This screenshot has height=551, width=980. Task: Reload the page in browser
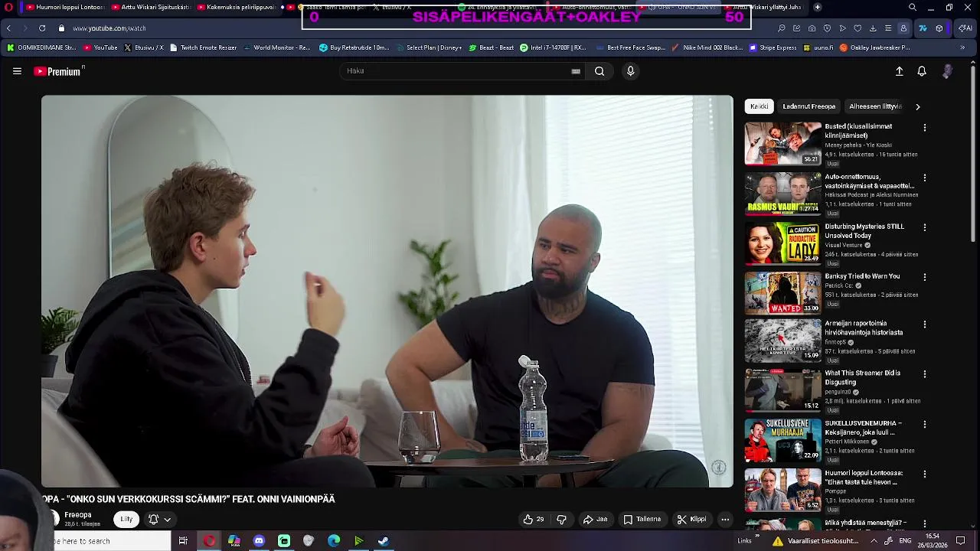(42, 28)
